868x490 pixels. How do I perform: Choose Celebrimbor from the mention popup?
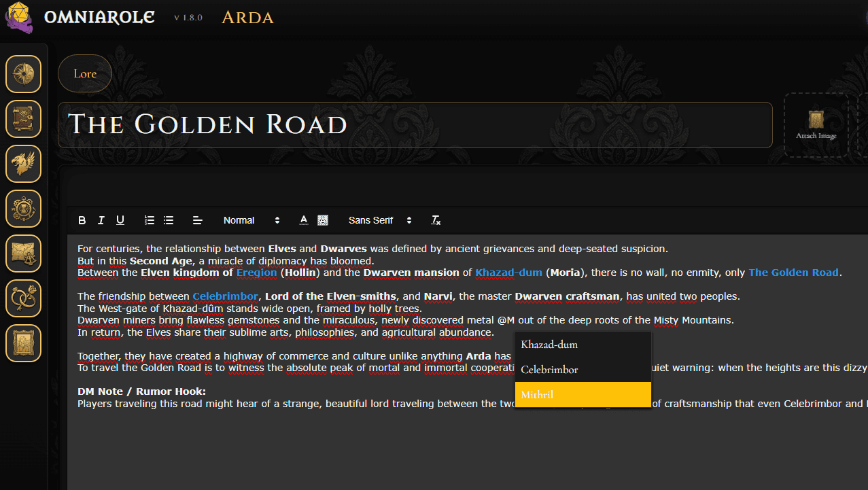[583, 370]
